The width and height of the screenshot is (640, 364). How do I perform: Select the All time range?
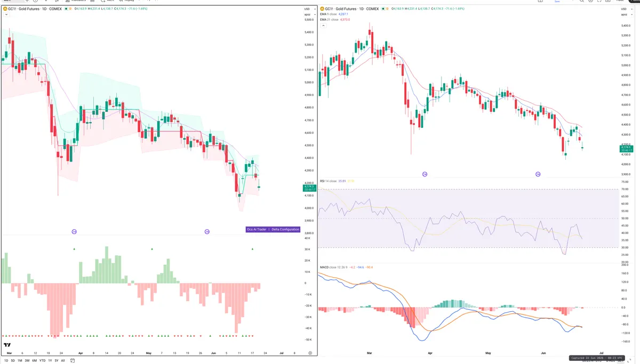click(62, 360)
